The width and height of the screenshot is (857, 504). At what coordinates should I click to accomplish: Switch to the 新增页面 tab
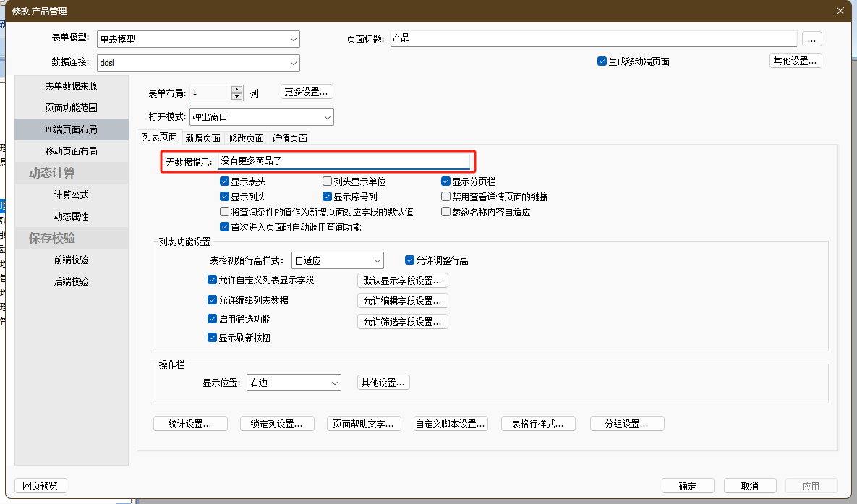[x=202, y=138]
